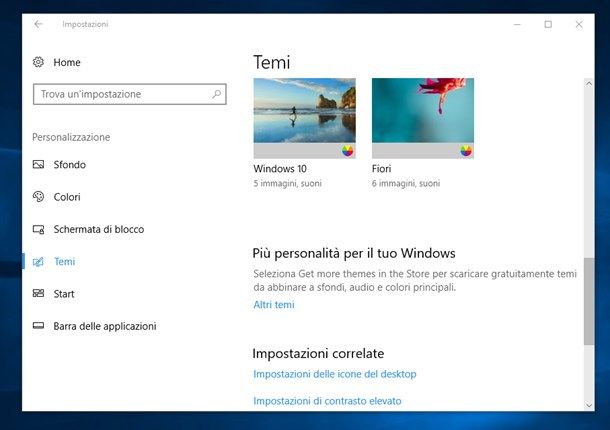The height and width of the screenshot is (430, 610).
Task: Click the Barra delle applicazioni icon
Action: [38, 325]
